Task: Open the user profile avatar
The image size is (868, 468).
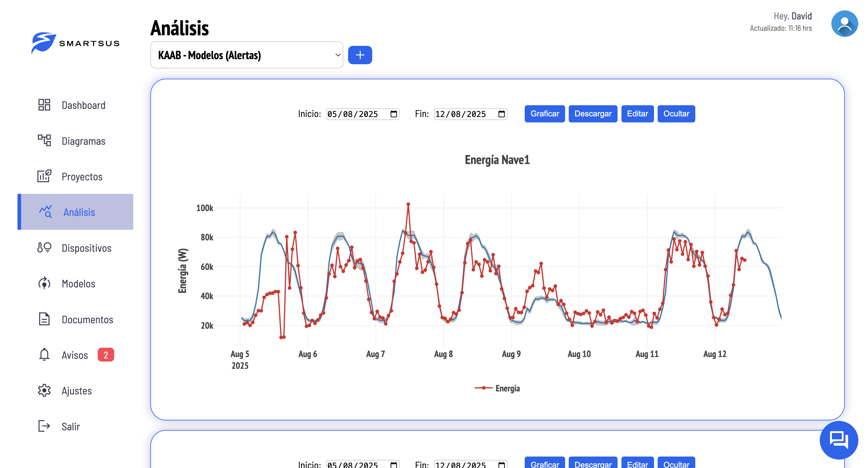Action: [844, 23]
